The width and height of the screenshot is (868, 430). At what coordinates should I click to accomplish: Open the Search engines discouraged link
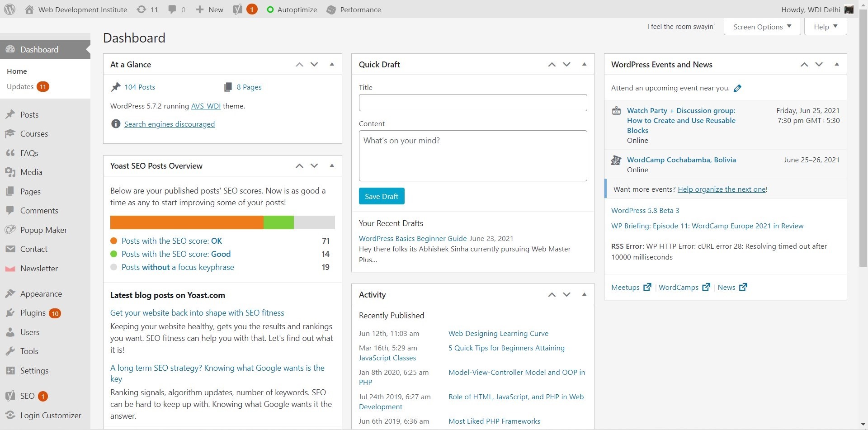pyautogui.click(x=169, y=124)
